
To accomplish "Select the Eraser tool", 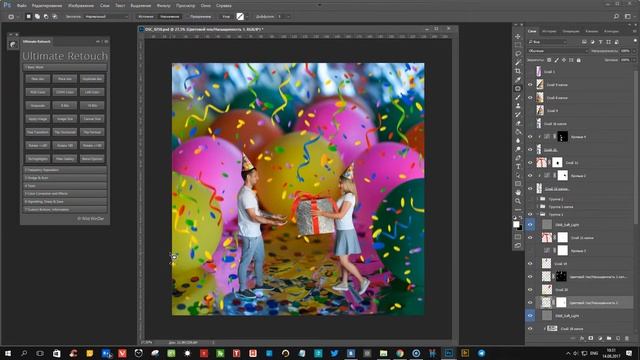I will click(518, 123).
